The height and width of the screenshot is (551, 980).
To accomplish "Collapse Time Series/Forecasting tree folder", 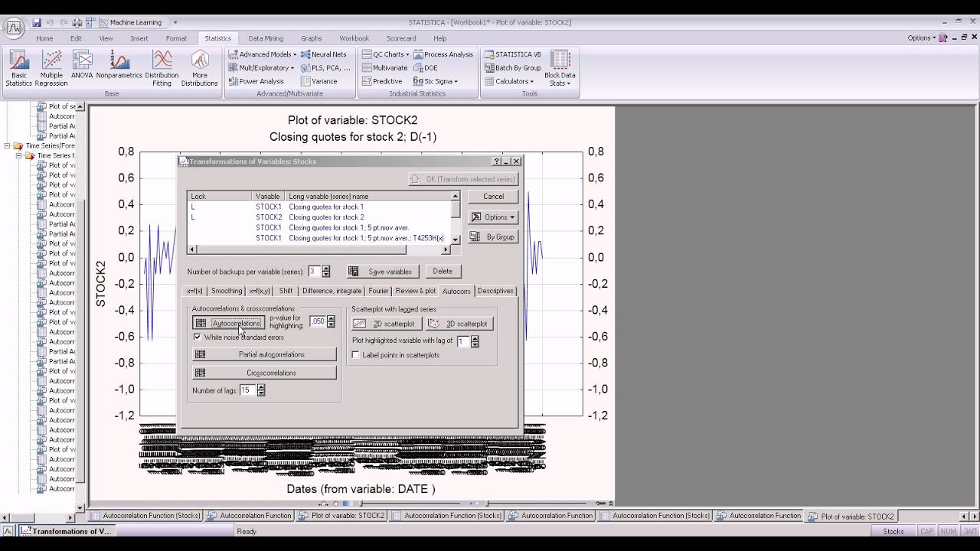I will pos(7,145).
